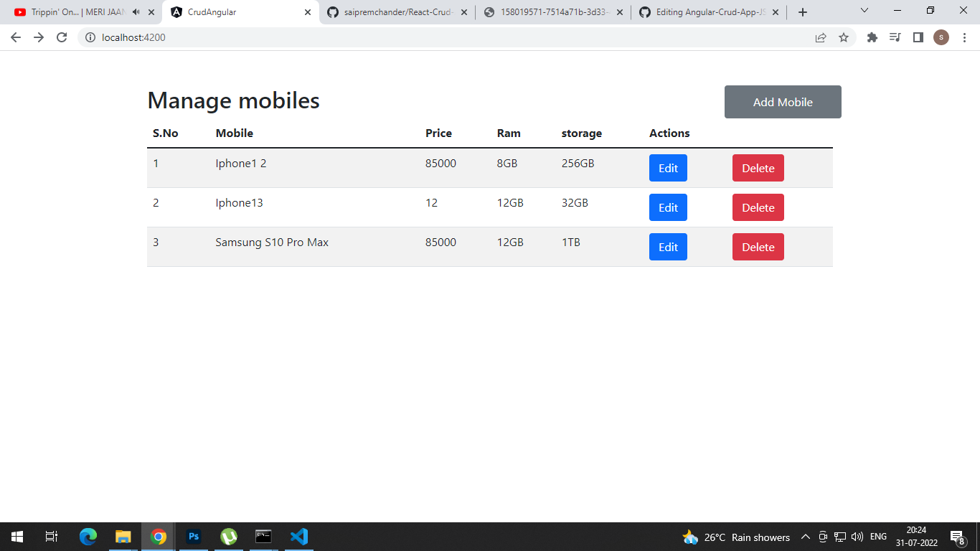Viewport: 980px width, 551px height.
Task: Open File Explorer from the taskbar
Action: coord(123,537)
